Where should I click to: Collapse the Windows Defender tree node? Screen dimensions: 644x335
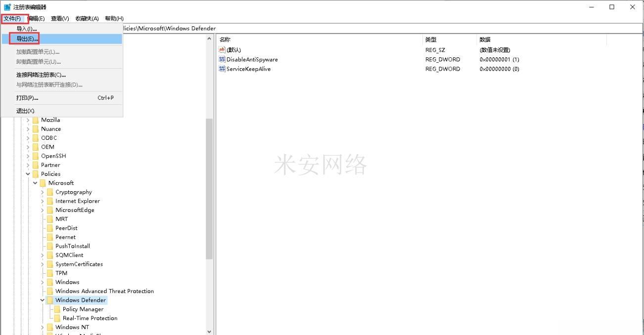point(43,300)
